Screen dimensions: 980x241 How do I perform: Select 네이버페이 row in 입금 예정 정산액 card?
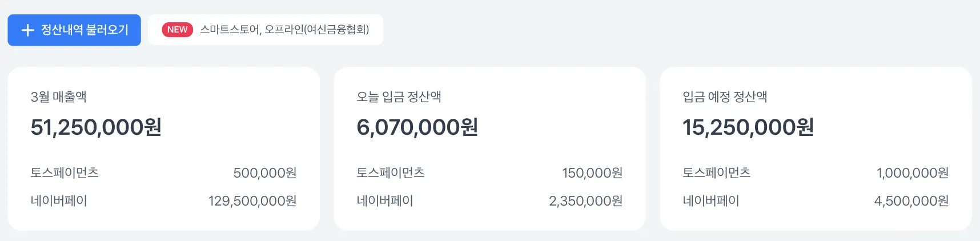(711, 201)
